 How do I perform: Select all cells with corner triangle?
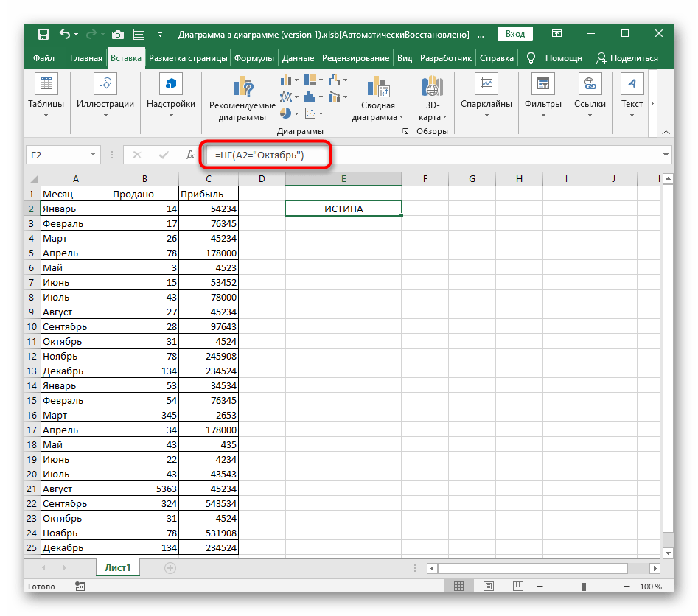(x=33, y=179)
